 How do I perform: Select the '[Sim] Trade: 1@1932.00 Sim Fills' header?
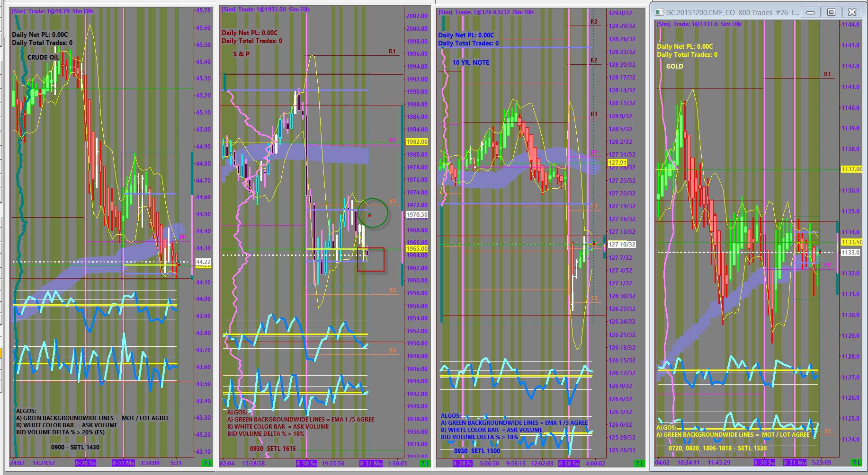[265, 9]
